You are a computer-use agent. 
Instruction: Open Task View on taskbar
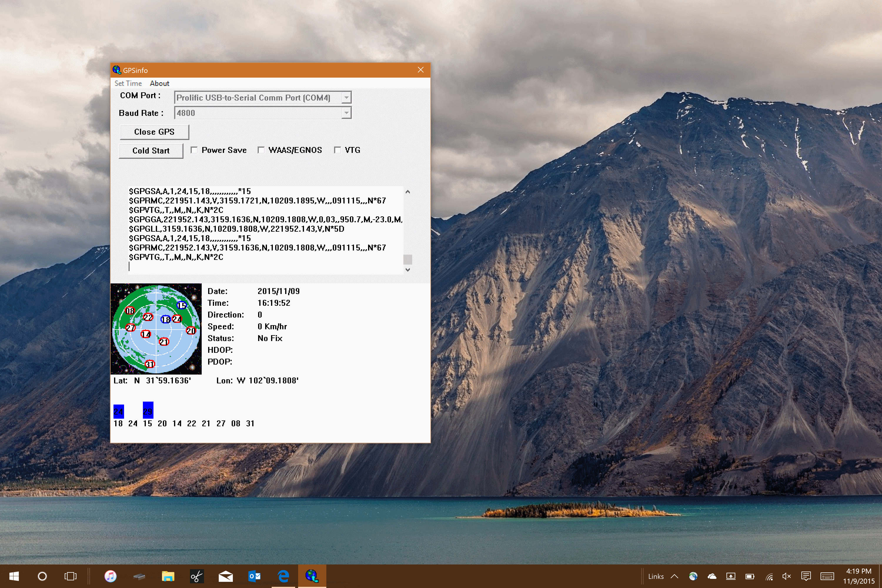click(71, 576)
